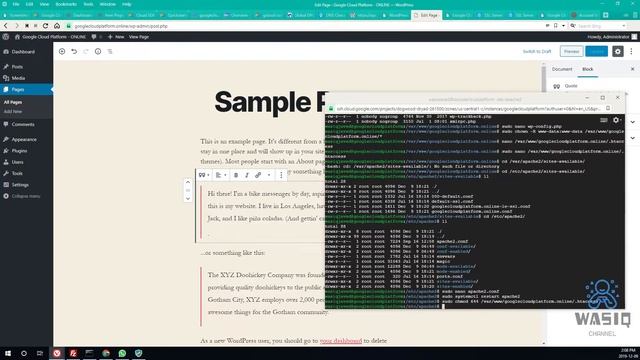Image resolution: width=640 pixels, height=360 pixels.
Task: Click the blue Update button
Action: [596, 51]
